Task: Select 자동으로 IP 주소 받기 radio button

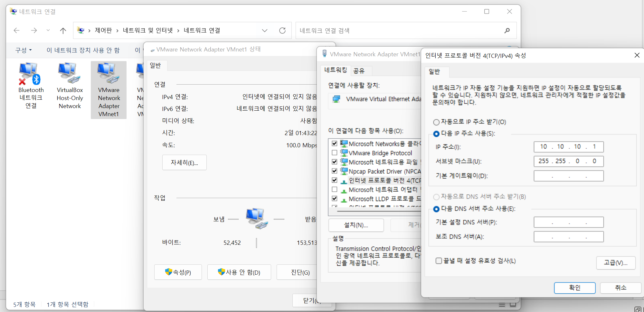Action: click(x=436, y=122)
